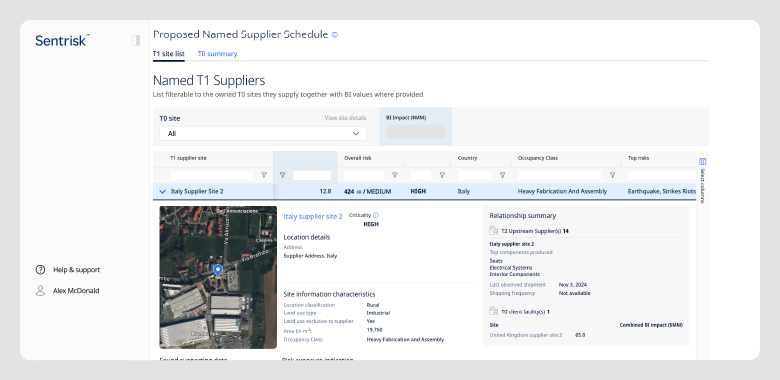The width and height of the screenshot is (780, 380).
Task: Open the Italy supplier site 2 link
Action: coord(313,216)
